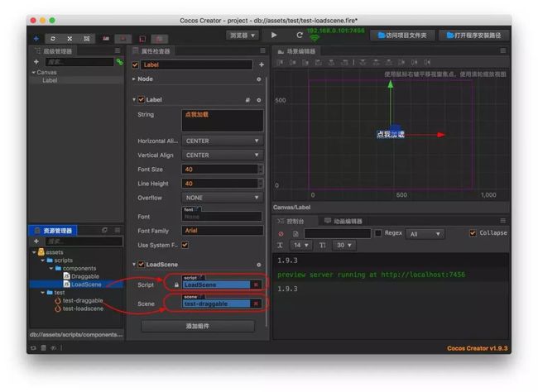Click add node plus in hierarchy
538x392 pixels.
coord(36,62)
